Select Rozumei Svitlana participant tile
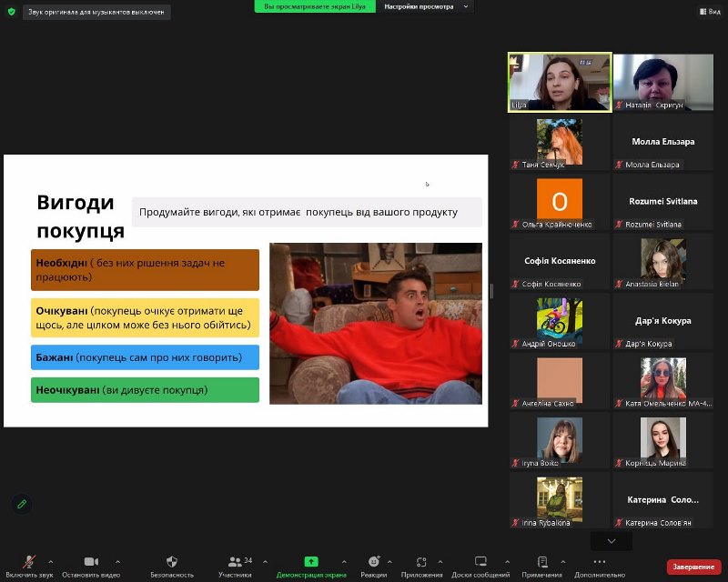Viewport: 728px width, 582px height. click(x=663, y=202)
